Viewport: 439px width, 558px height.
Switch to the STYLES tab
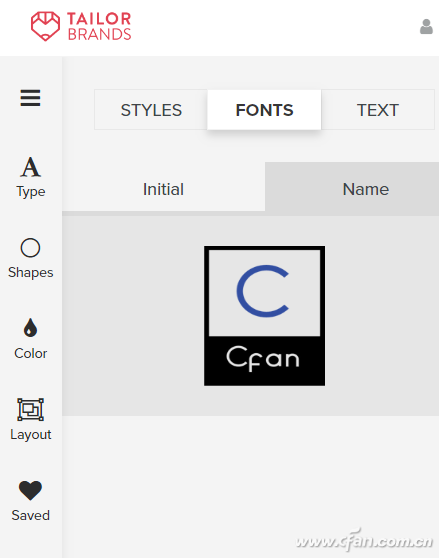151,110
